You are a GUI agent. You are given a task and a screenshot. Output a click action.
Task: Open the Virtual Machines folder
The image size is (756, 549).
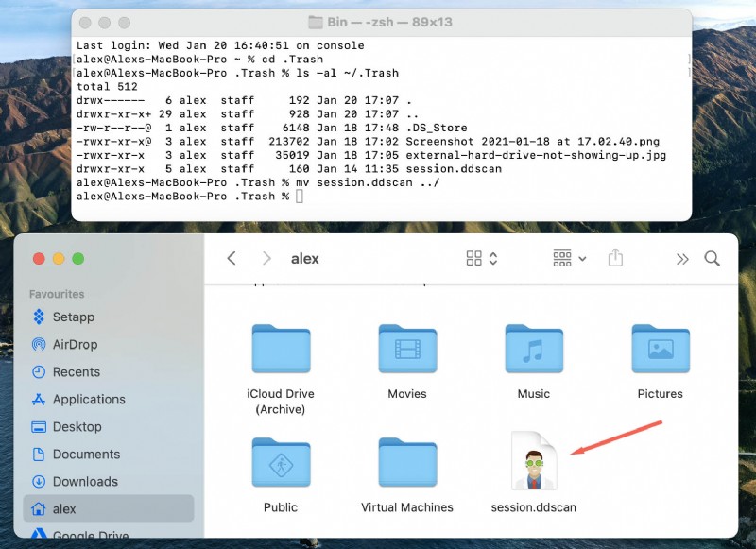coord(406,462)
